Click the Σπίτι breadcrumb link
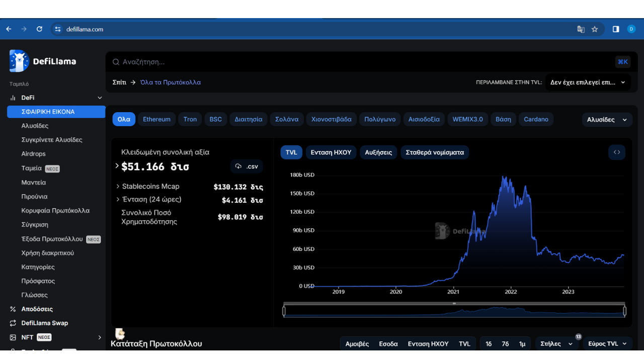 (x=119, y=82)
